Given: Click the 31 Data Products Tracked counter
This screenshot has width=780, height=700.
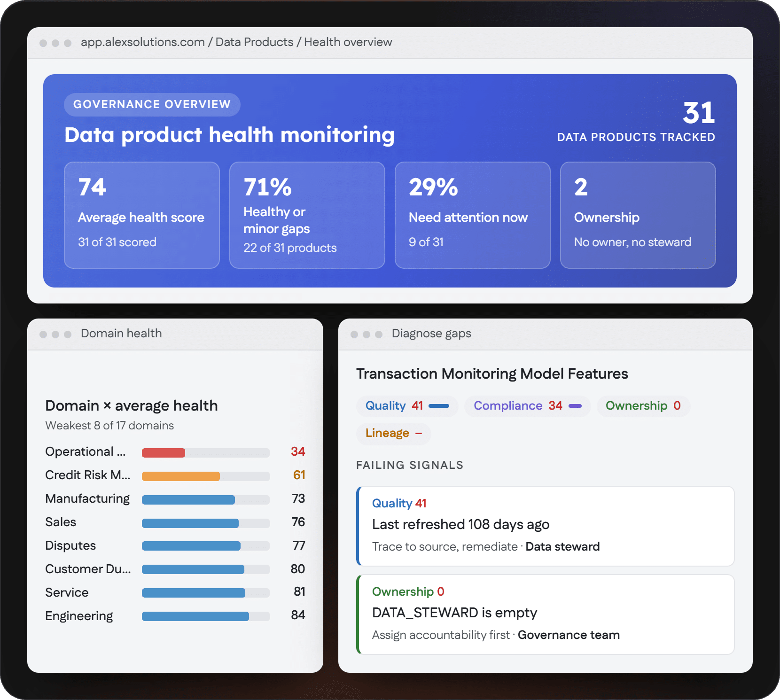Looking at the screenshot, I should point(636,121).
